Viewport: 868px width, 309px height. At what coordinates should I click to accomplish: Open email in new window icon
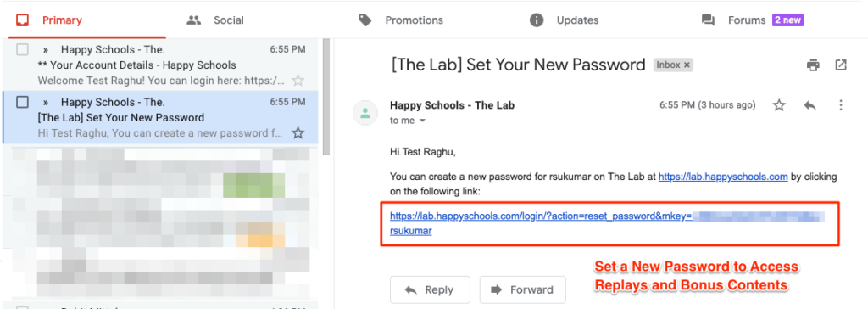(x=840, y=65)
